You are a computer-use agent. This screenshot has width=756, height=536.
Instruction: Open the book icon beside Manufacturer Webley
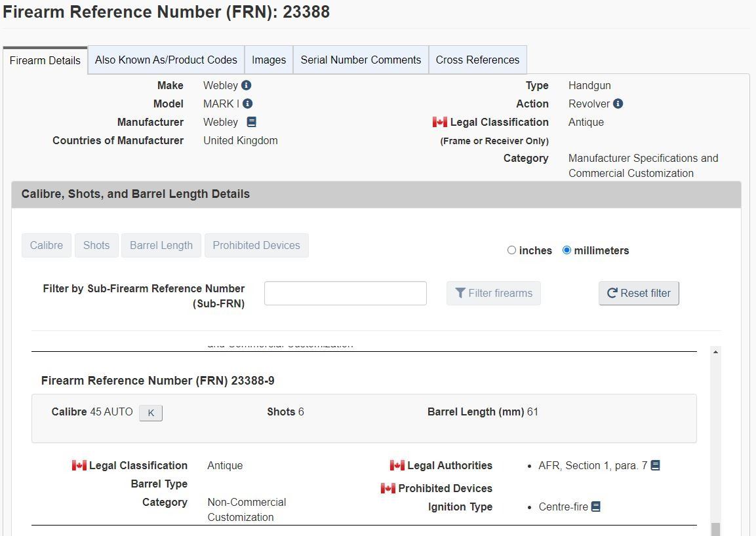(251, 122)
